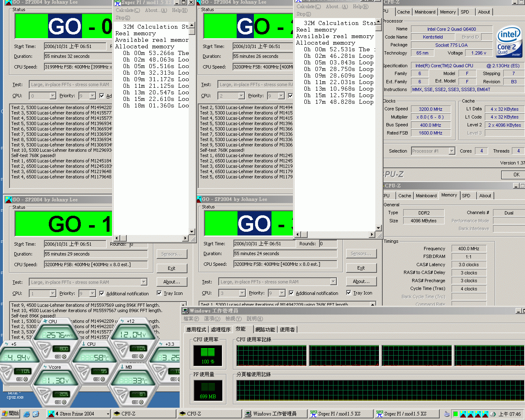Click Exit in the CPU 3 SP2004 window
The image size is (525, 420).
[361, 268]
